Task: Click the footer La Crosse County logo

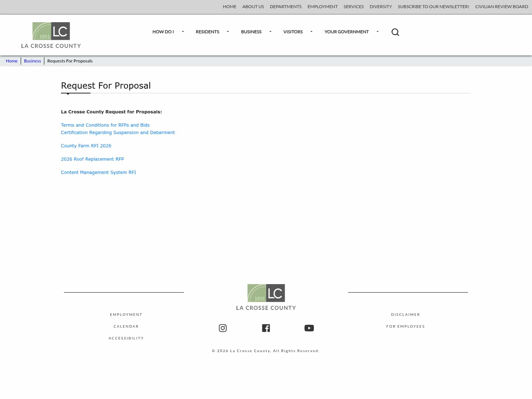Action: click(266, 297)
